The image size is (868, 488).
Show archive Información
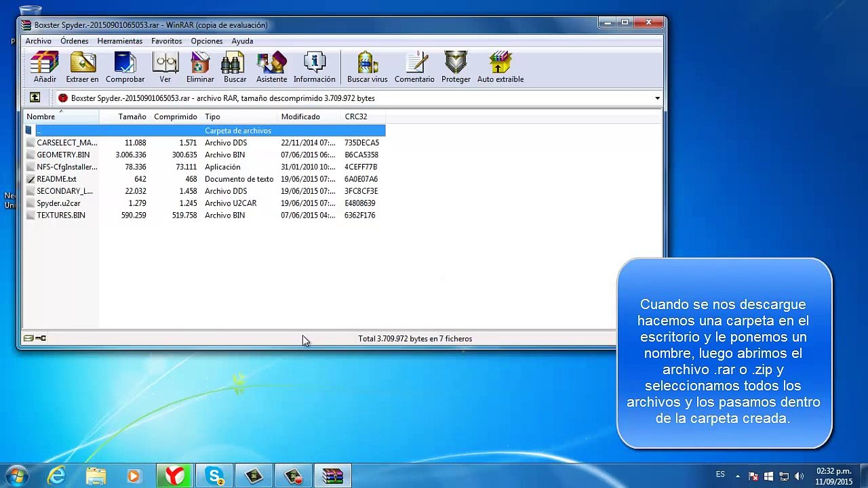pyautogui.click(x=314, y=63)
